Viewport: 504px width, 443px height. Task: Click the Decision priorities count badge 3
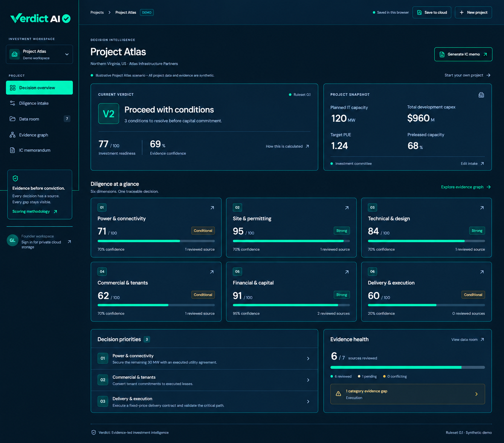pos(147,339)
